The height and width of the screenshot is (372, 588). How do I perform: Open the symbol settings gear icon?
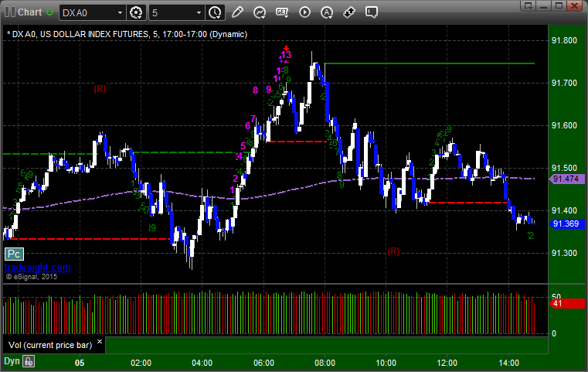click(x=136, y=12)
